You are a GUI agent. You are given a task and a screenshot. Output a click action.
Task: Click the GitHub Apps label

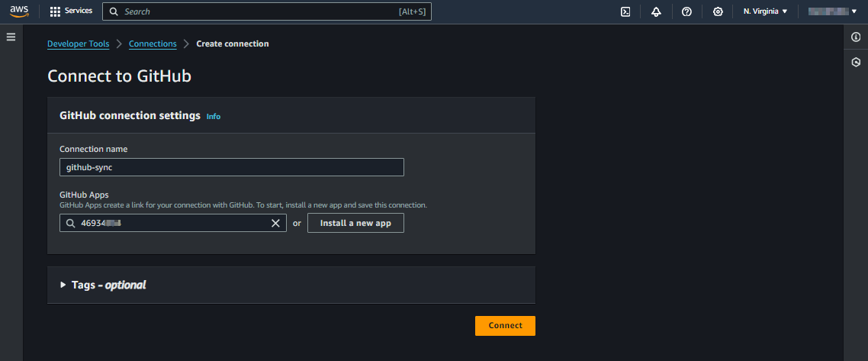coord(84,195)
